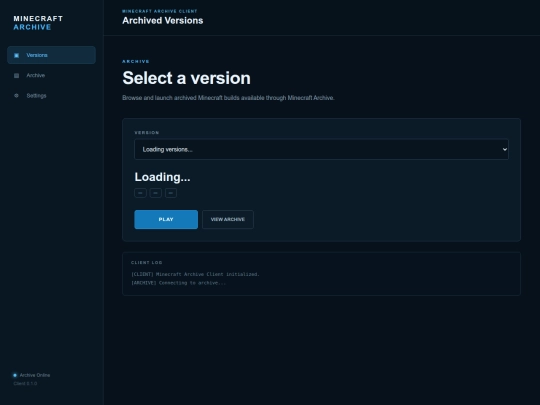Image resolution: width=540 pixels, height=405 pixels.
Task: Click the second placeholder tag chip
Action: coord(156,193)
